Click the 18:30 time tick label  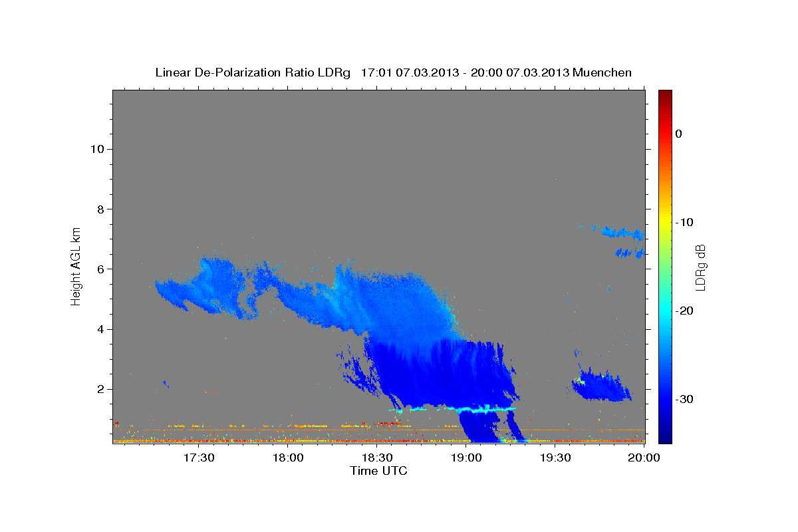pyautogui.click(x=377, y=458)
